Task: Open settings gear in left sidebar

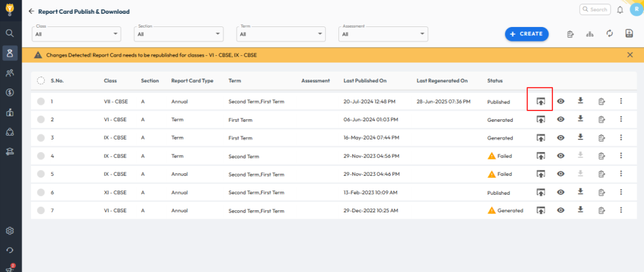Action: (x=10, y=231)
